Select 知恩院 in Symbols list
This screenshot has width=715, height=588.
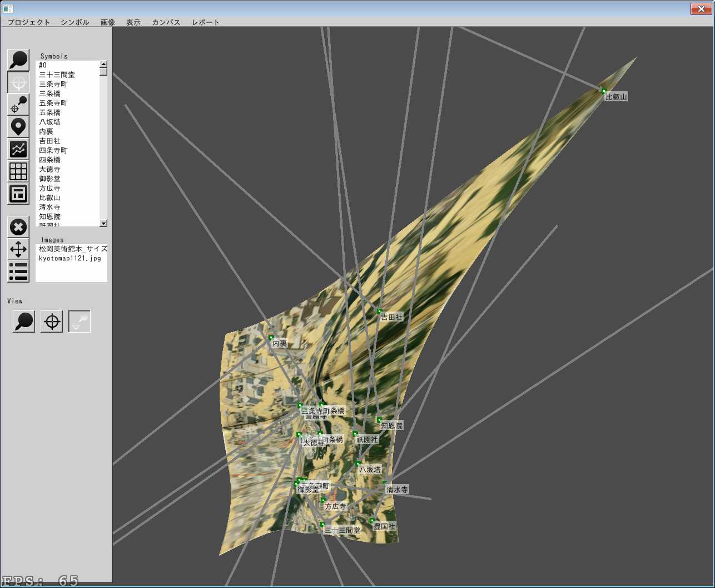click(67, 216)
